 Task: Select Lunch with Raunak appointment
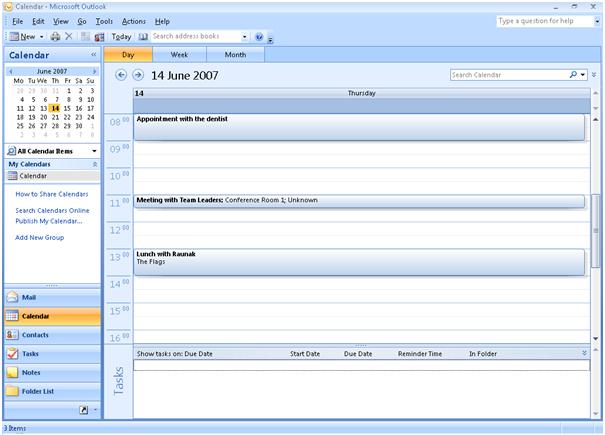click(359, 262)
